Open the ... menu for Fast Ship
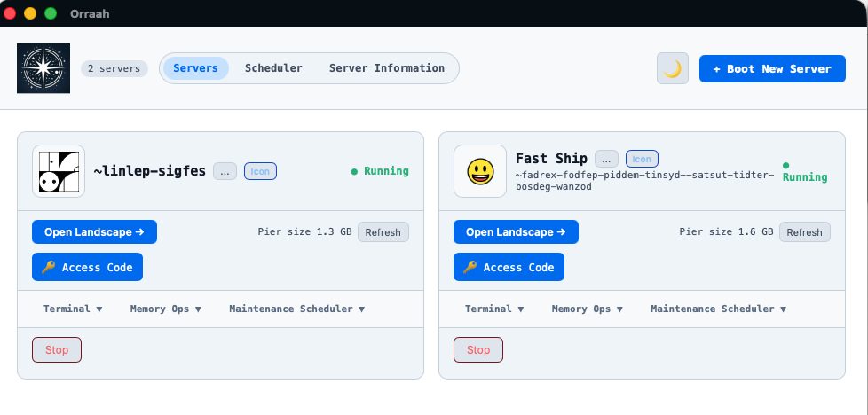The height and width of the screenshot is (415, 868). pos(607,159)
